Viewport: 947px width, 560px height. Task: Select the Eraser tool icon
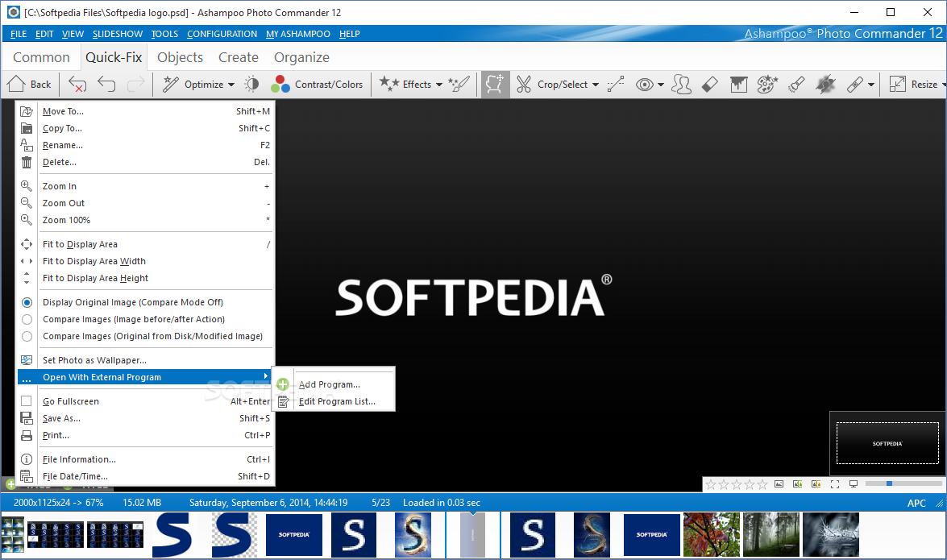[710, 85]
